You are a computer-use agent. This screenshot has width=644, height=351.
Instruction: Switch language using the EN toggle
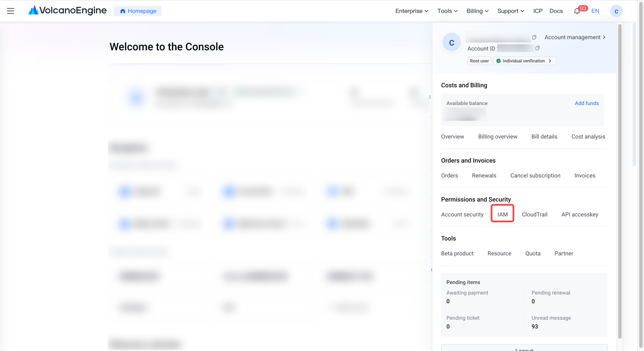click(x=595, y=11)
